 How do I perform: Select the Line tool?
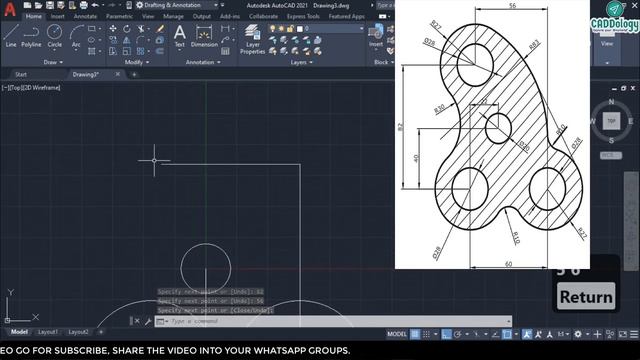click(x=11, y=36)
